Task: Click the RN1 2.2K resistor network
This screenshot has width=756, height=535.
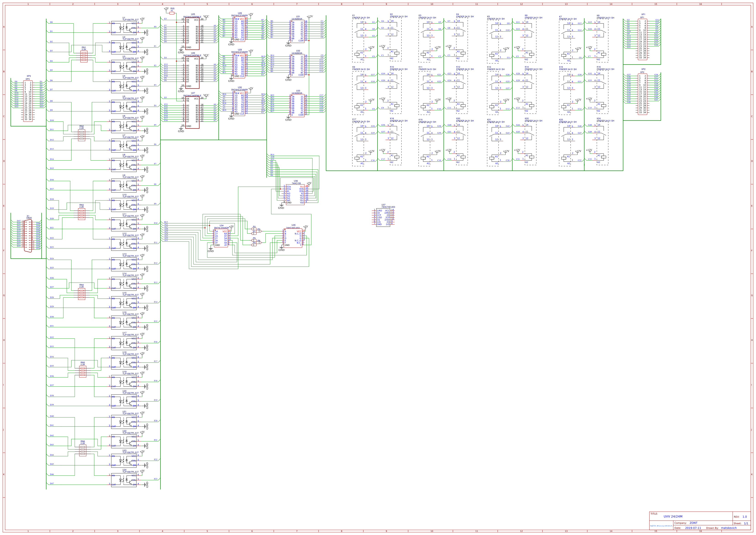Action: click(x=84, y=57)
